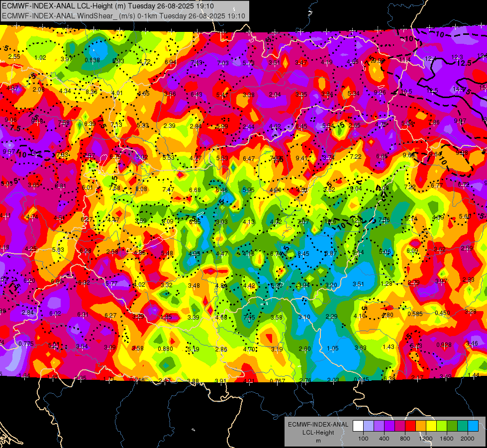Click the wind shear value '8.09'
The height and width of the screenshot is (448, 487).
click(x=168, y=222)
